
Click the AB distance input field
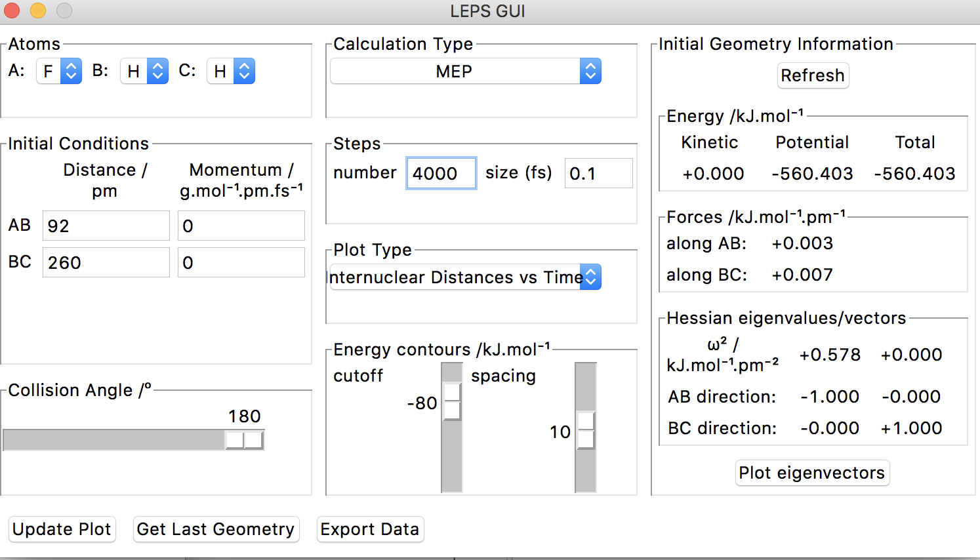pyautogui.click(x=106, y=226)
